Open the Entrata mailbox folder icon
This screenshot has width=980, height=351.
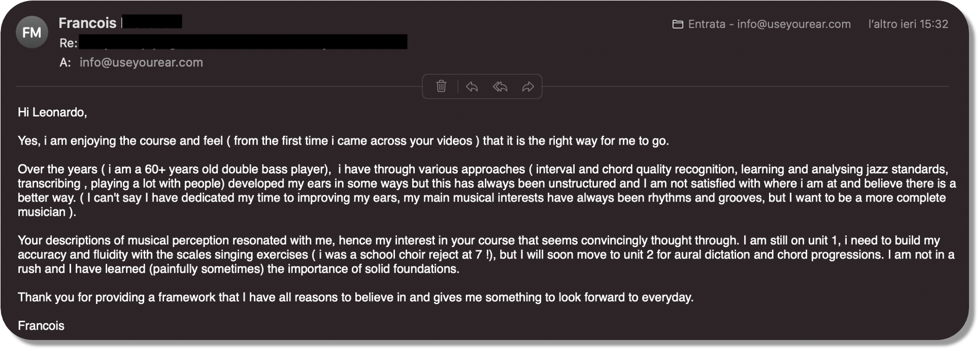coord(678,24)
